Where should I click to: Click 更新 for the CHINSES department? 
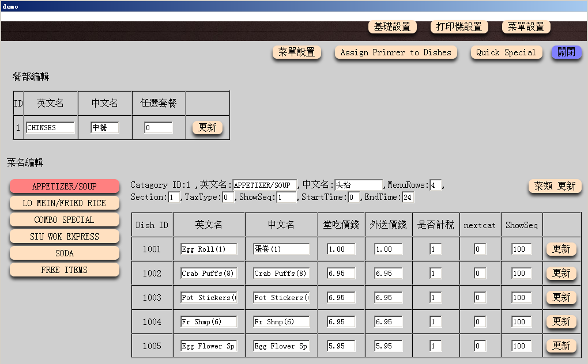[x=207, y=128]
